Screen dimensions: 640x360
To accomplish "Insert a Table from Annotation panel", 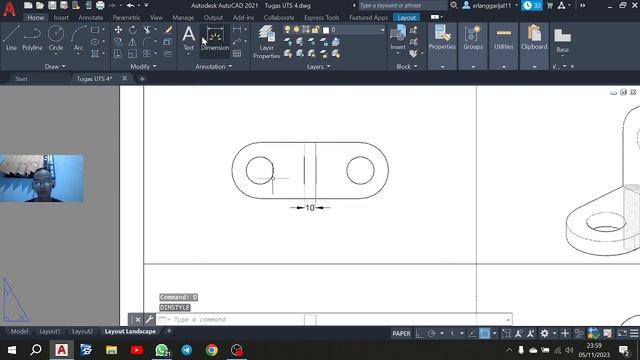I will (x=237, y=53).
